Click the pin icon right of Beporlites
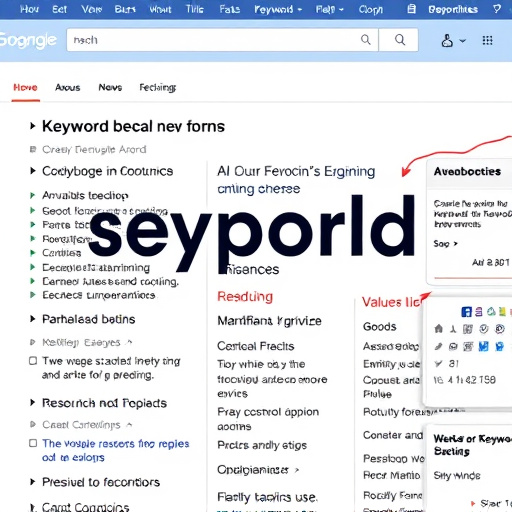This screenshot has width=512, height=512. pos(497,9)
